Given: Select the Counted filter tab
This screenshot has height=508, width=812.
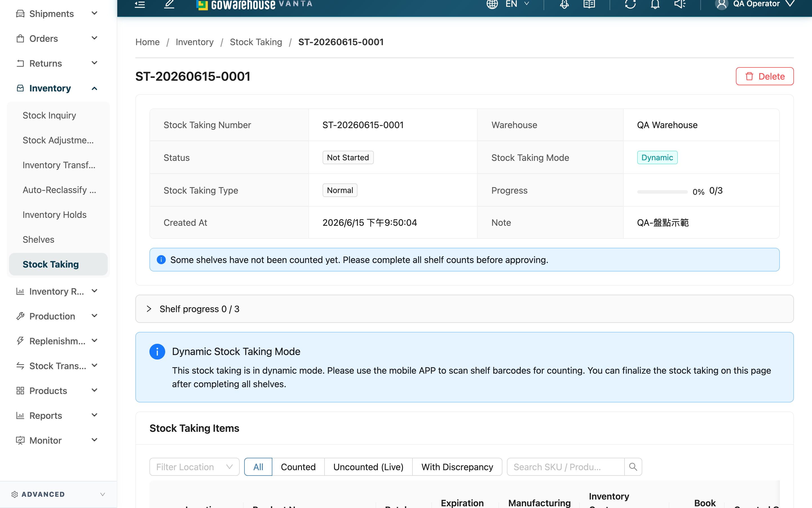Looking at the screenshot, I should click(298, 467).
